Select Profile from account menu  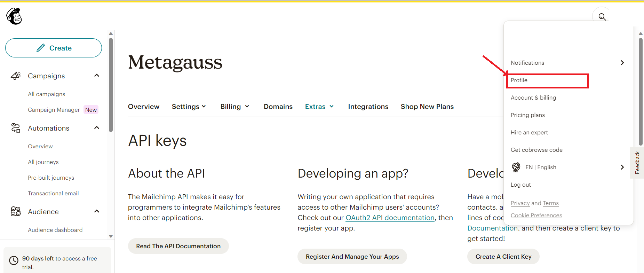tap(519, 80)
